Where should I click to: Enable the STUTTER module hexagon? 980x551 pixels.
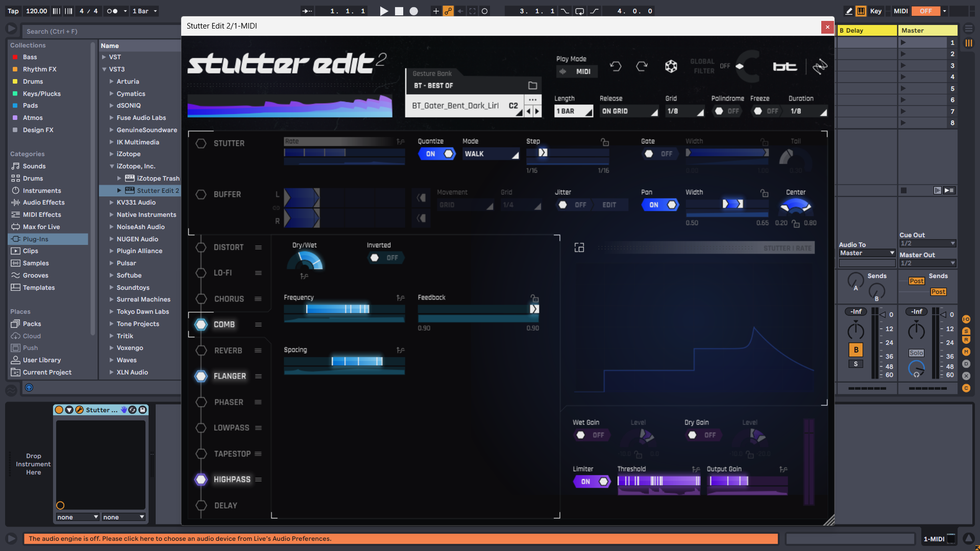pyautogui.click(x=201, y=143)
